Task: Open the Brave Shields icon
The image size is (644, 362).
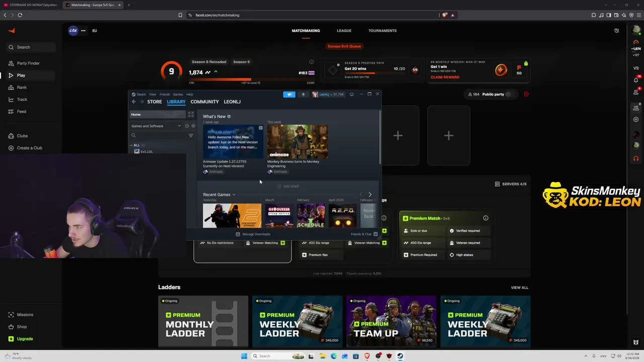Action: 444,15
